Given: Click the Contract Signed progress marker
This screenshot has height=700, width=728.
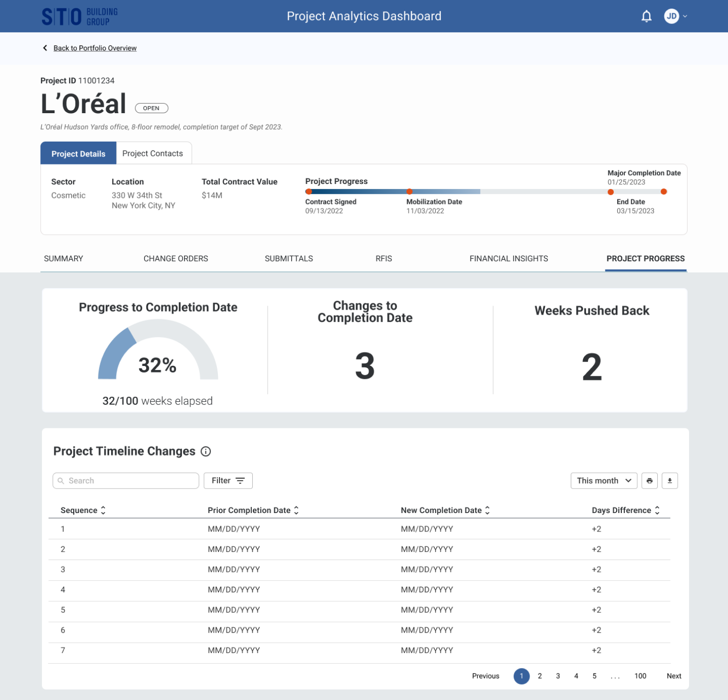Looking at the screenshot, I should [309, 191].
